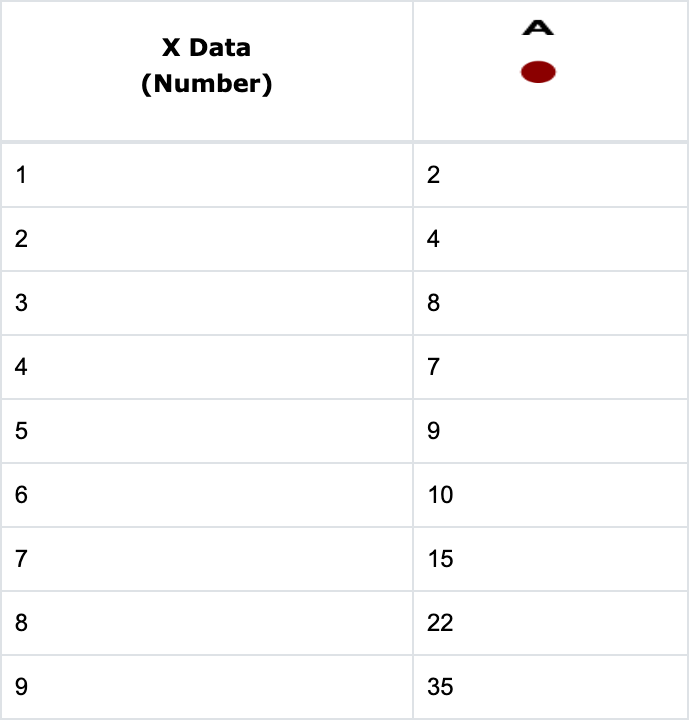This screenshot has height=720, width=689.
Task: Select X Data cell containing 5
Action: 206,431
